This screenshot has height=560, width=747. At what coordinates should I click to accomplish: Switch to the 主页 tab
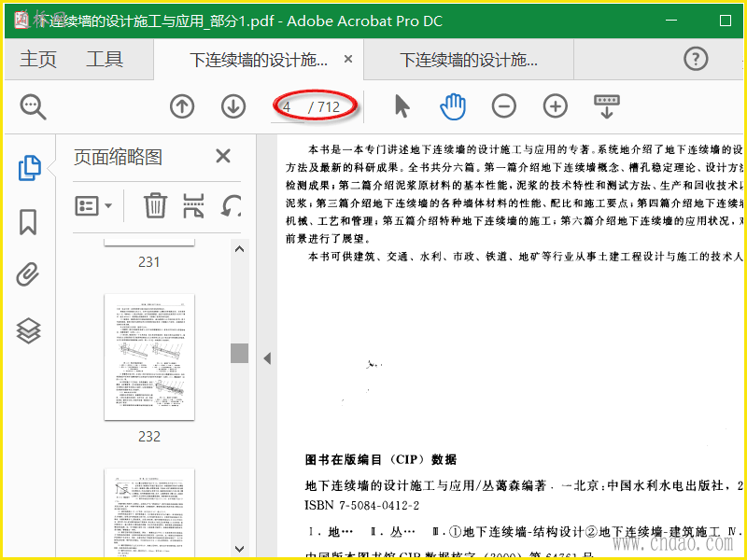pyautogui.click(x=38, y=60)
